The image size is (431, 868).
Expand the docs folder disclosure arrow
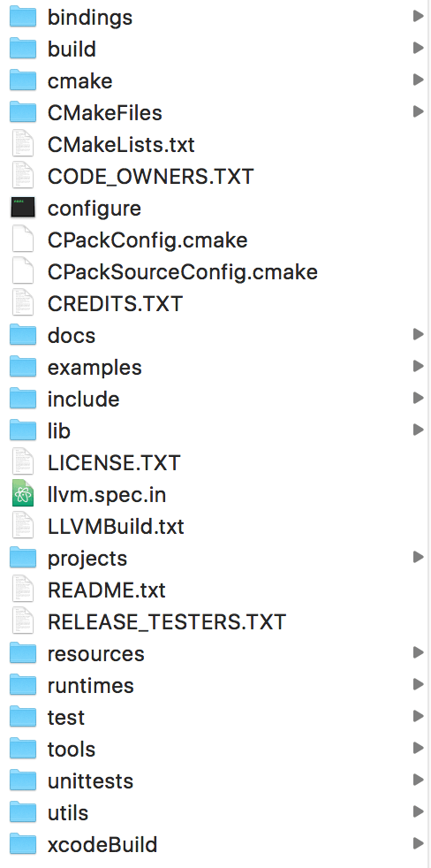[x=419, y=335]
